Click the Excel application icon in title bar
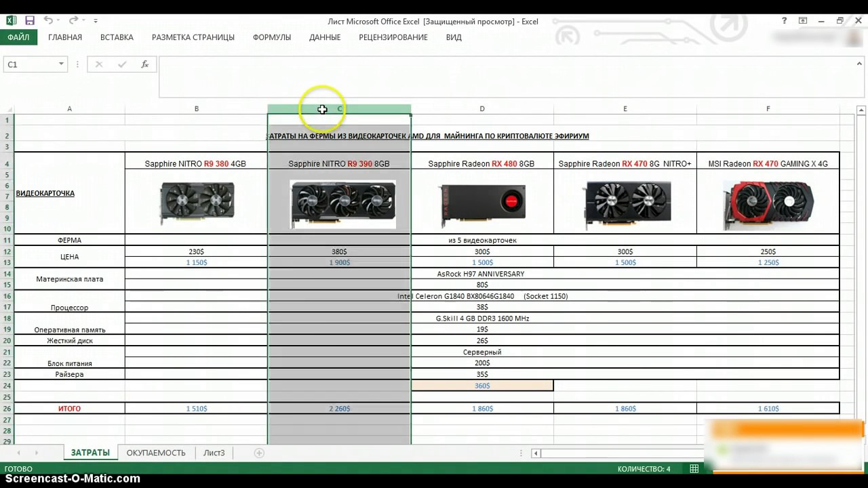Image resolution: width=868 pixels, height=488 pixels. 10,21
